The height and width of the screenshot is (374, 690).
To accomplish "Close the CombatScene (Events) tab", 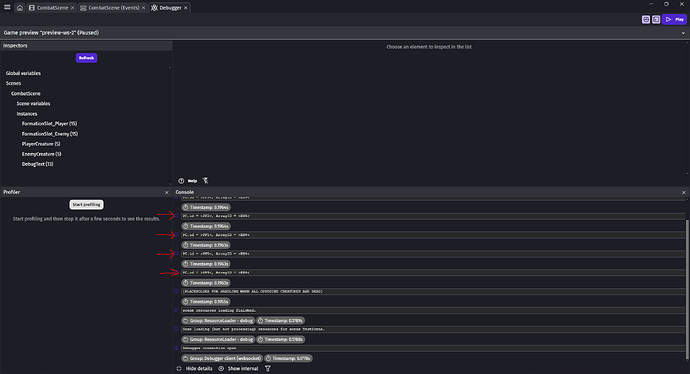I will 143,7.
